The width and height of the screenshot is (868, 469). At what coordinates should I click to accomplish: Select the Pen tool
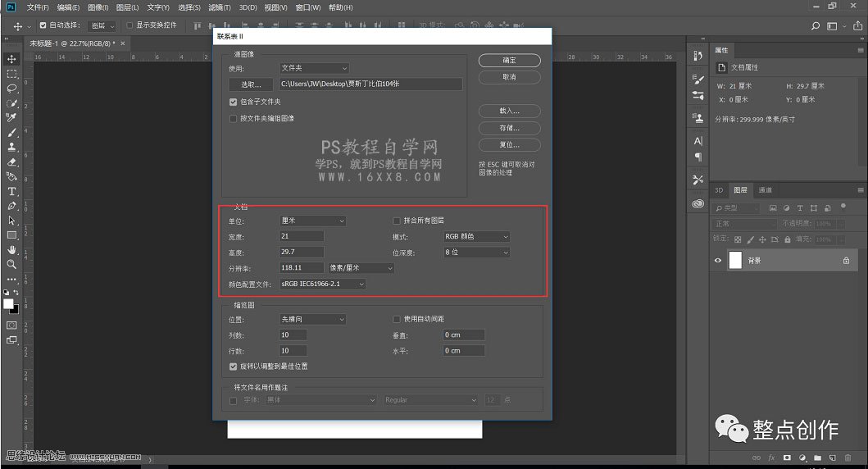[x=11, y=206]
